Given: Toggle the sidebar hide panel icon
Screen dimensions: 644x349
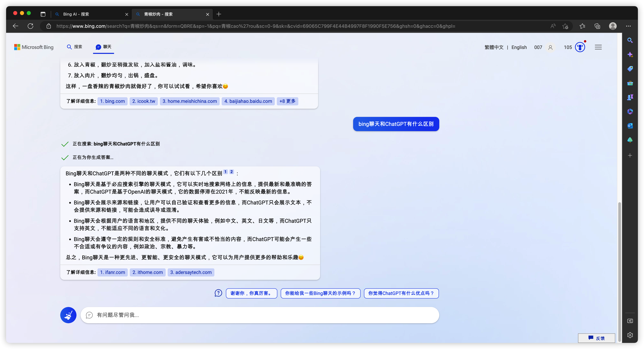Looking at the screenshot, I should [630, 321].
